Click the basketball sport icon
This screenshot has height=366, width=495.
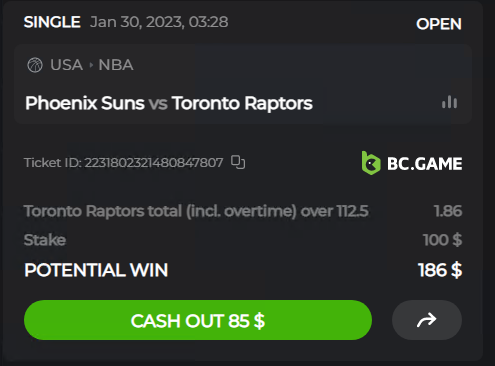click(35, 65)
